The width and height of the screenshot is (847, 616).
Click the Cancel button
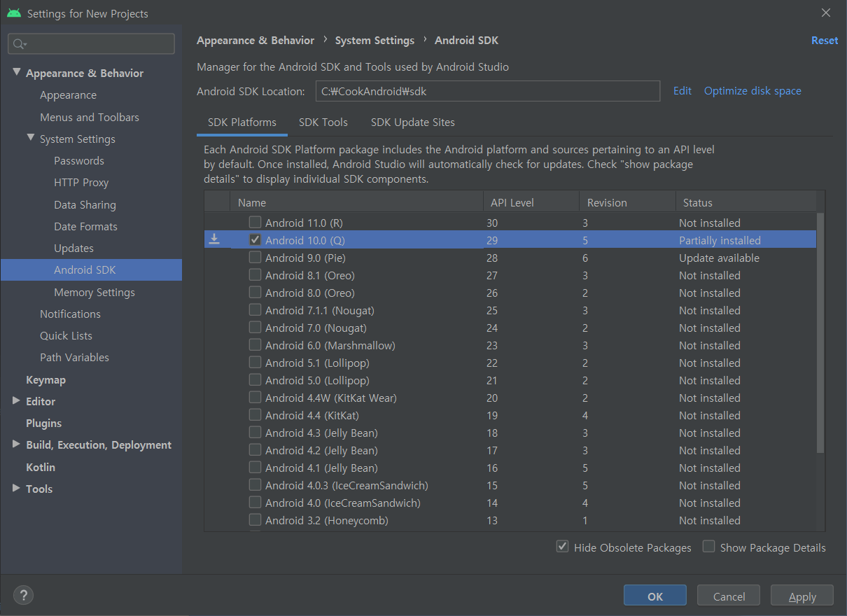(729, 596)
